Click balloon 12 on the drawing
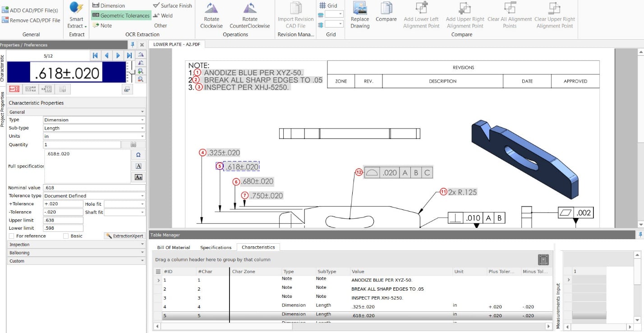 click(359, 172)
